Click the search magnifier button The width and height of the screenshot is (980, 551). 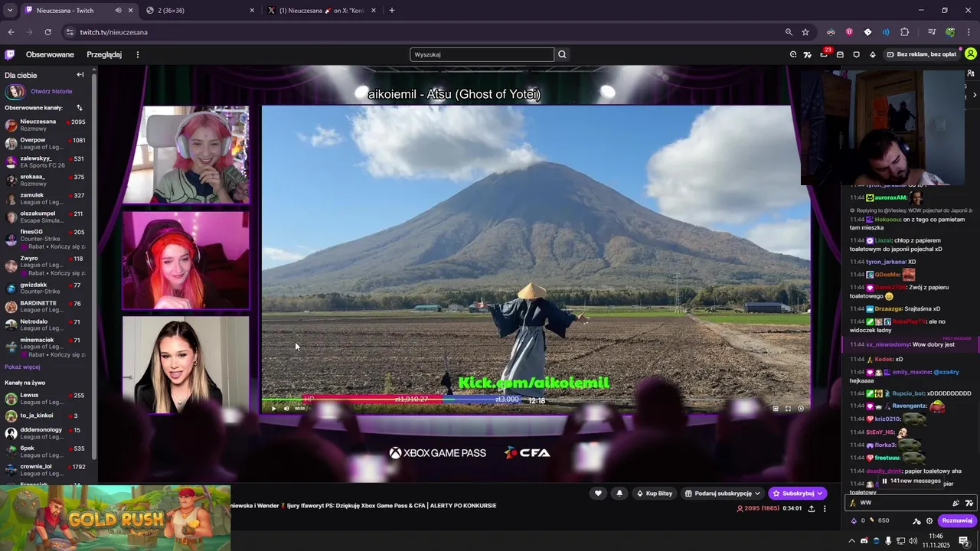point(562,54)
